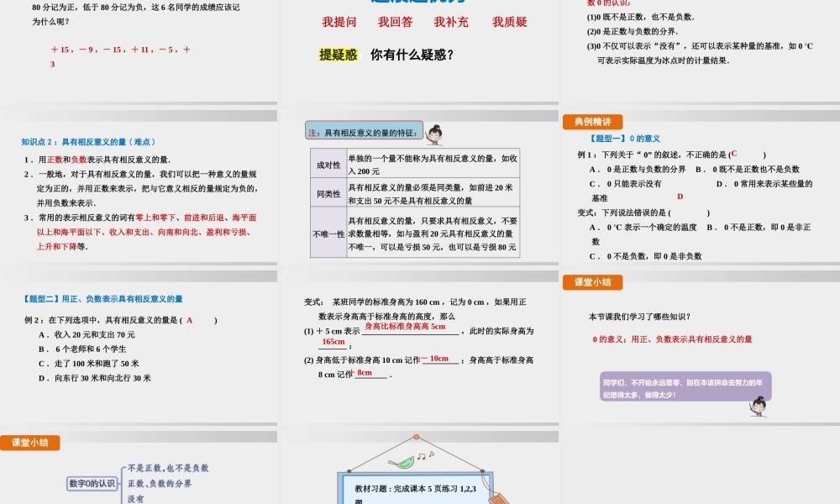Viewport: 840px width, 504px height.
Task: Select the 成对性 table cell
Action: point(328,165)
